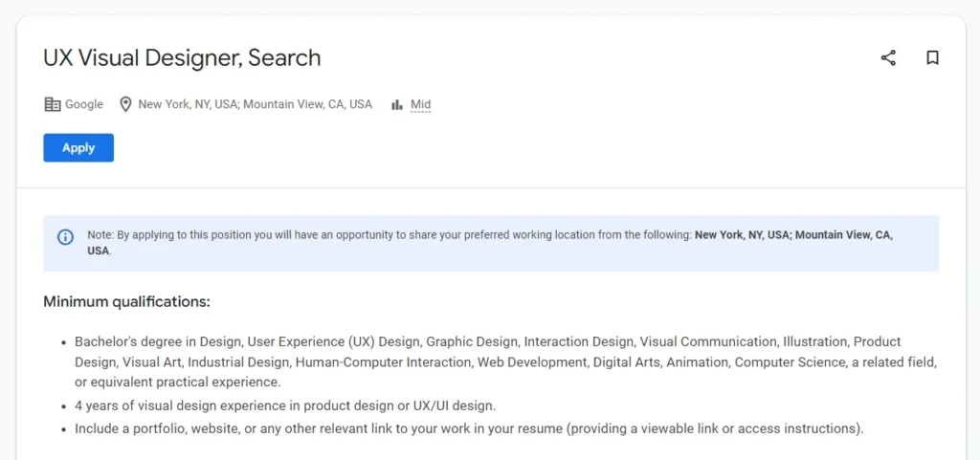Click the experience level bar chart icon
Screen dimensions: 980x460
(397, 104)
